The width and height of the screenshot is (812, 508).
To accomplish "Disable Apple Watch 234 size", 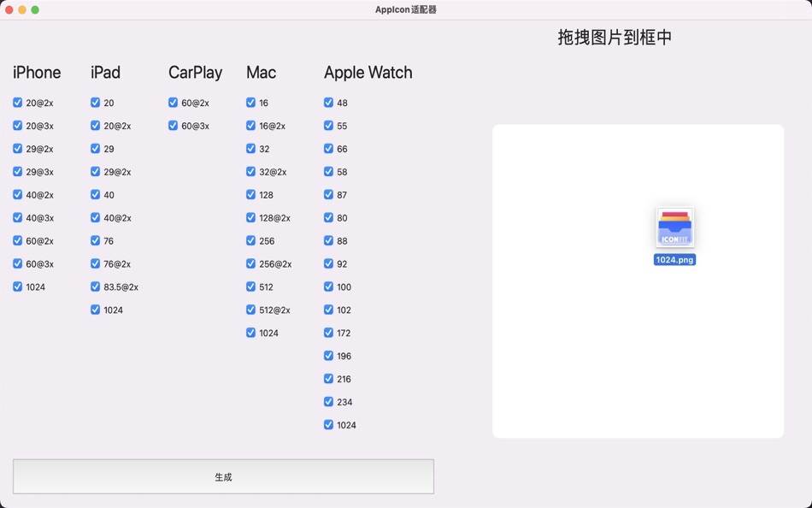I will [x=328, y=402].
